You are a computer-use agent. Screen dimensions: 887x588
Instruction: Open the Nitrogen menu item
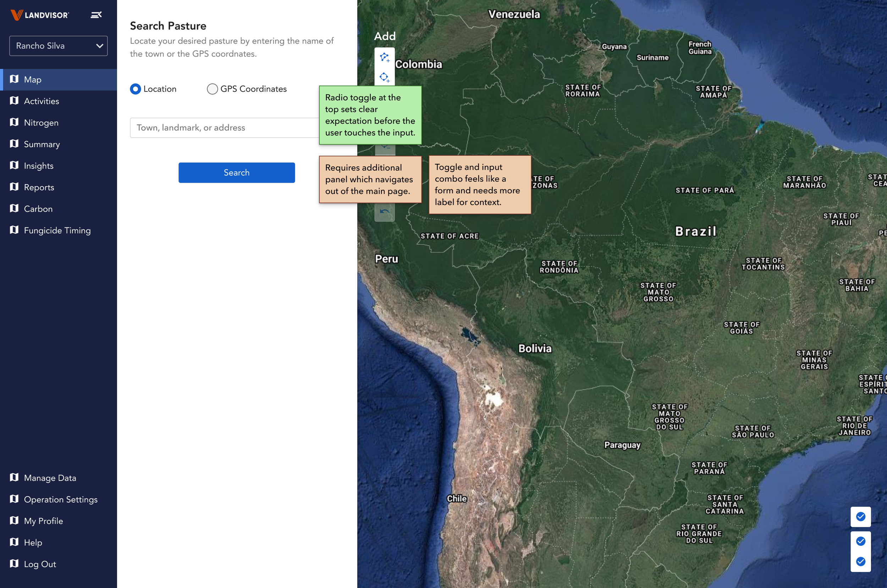click(41, 123)
